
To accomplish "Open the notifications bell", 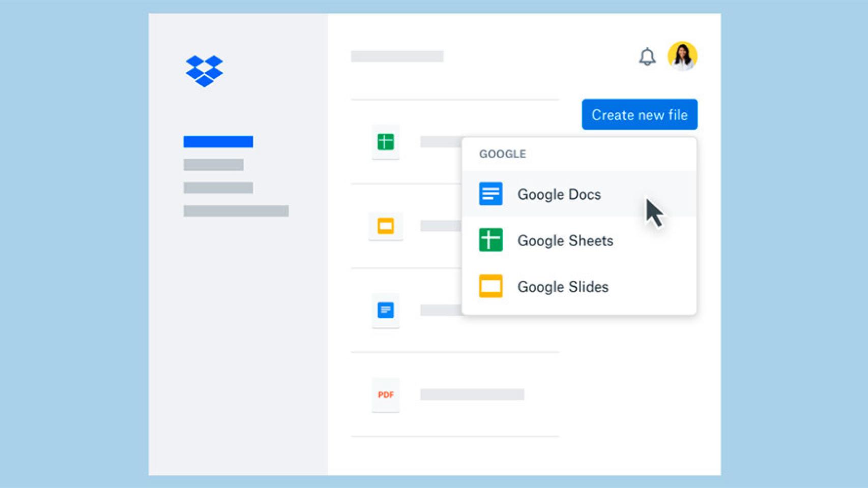I will point(647,56).
